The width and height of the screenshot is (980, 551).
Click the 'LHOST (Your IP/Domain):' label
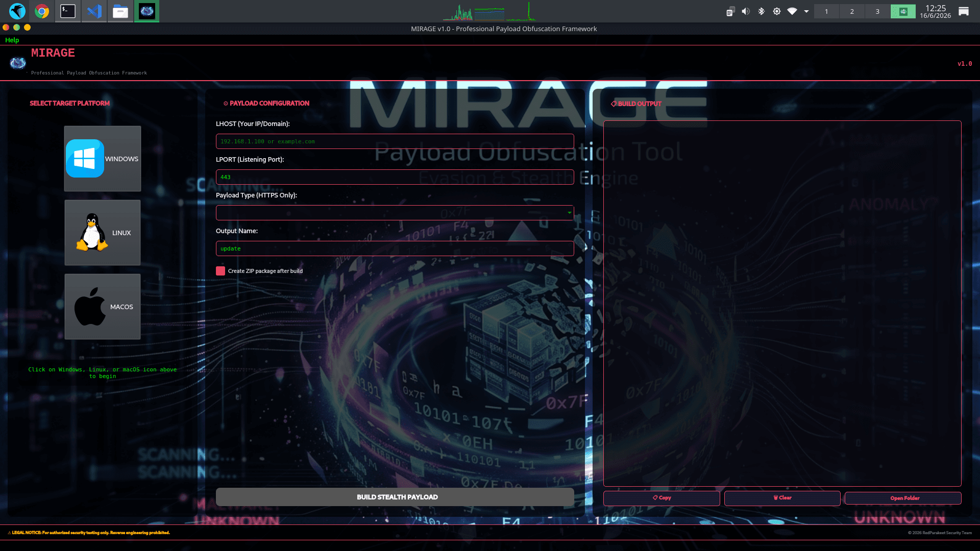(x=253, y=123)
